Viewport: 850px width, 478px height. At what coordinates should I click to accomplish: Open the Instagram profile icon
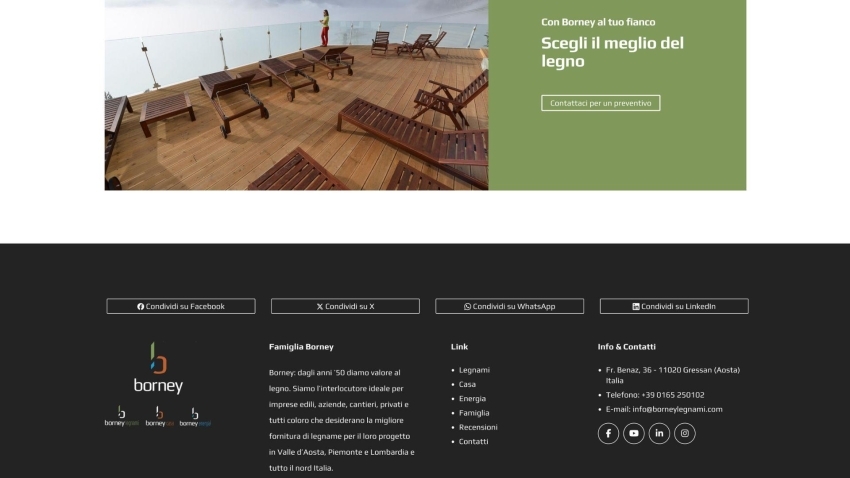[685, 433]
